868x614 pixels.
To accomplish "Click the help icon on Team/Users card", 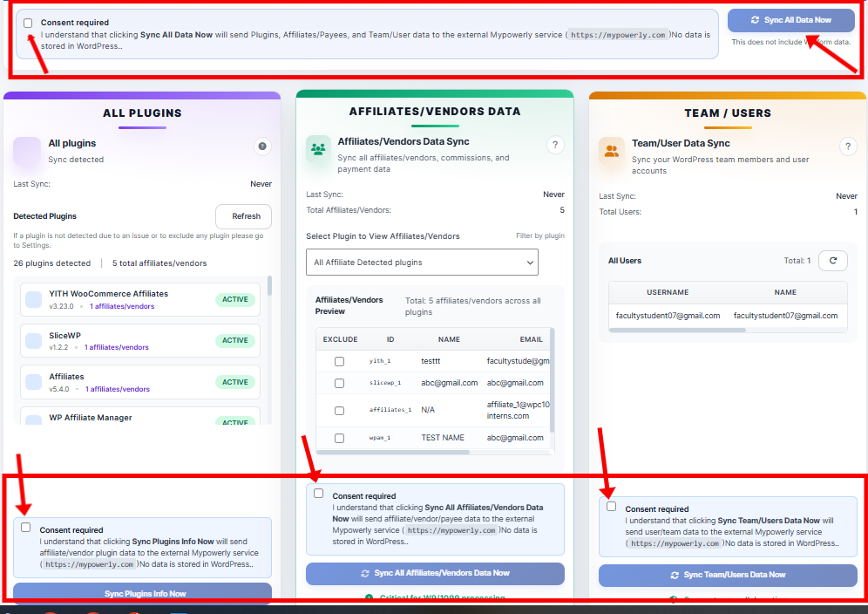I will tap(847, 147).
